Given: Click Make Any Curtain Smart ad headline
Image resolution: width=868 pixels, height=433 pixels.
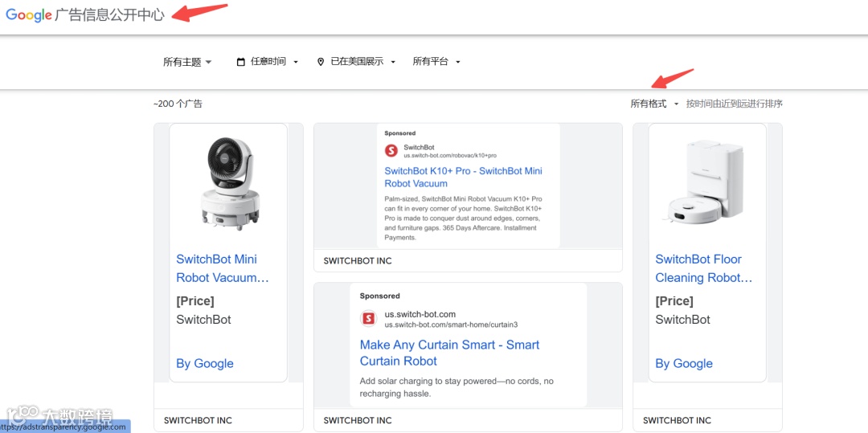Looking at the screenshot, I should pyautogui.click(x=449, y=353).
